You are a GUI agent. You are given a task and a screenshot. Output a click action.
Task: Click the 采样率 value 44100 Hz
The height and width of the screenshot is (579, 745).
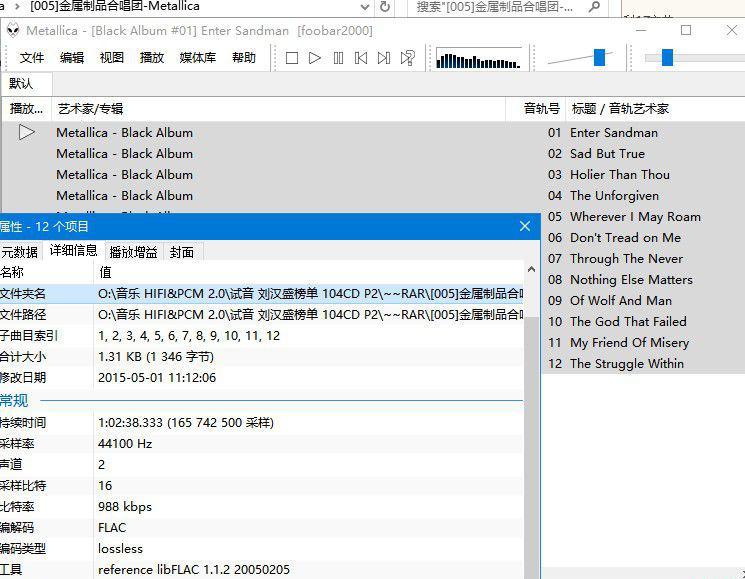[x=125, y=444]
